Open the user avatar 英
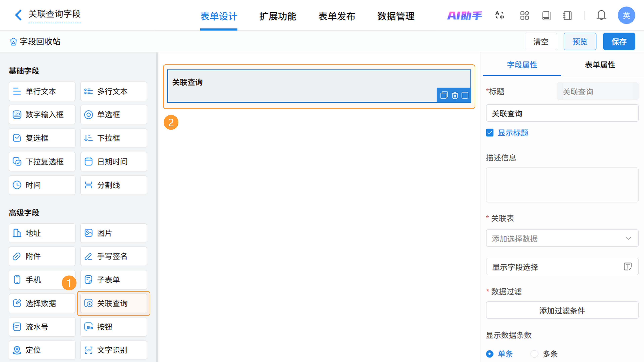The width and height of the screenshot is (644, 362). (626, 15)
